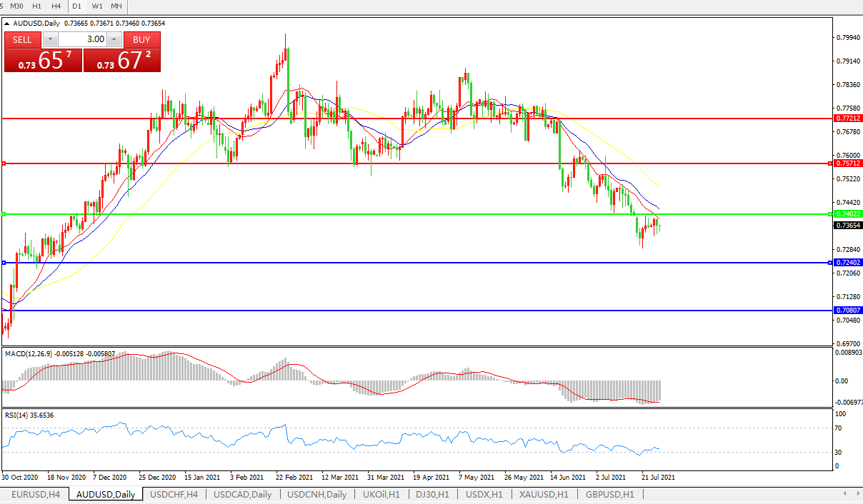
Task: Select the H1 timeframe button
Action: 37,6
